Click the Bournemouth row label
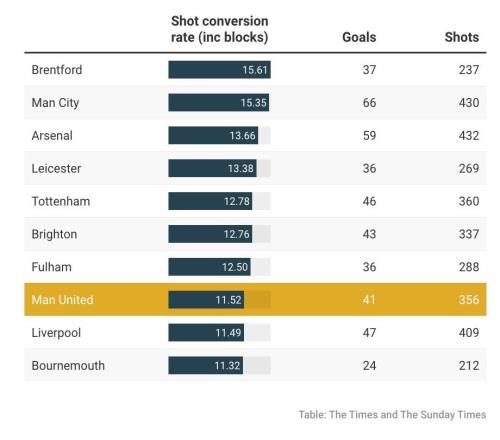Viewport: 500px width, 440px height. tap(68, 365)
